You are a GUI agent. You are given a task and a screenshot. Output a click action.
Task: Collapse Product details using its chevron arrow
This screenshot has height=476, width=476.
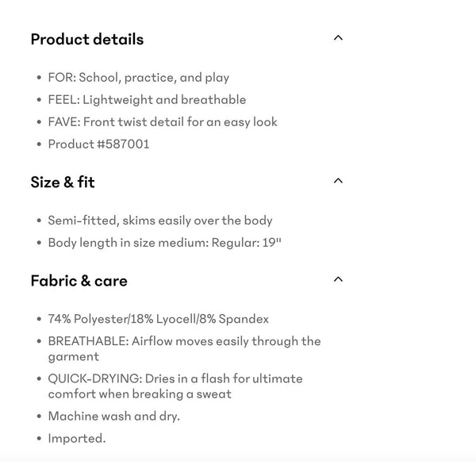click(338, 38)
